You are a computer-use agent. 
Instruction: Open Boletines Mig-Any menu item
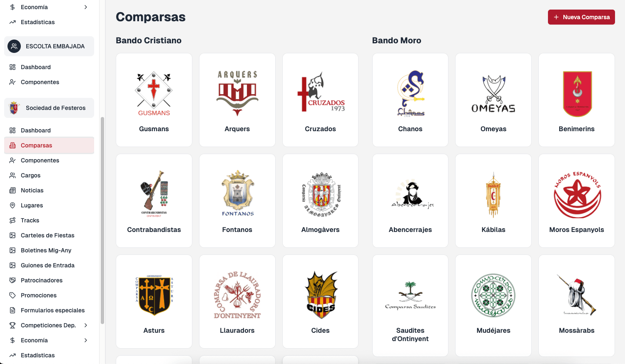46,250
